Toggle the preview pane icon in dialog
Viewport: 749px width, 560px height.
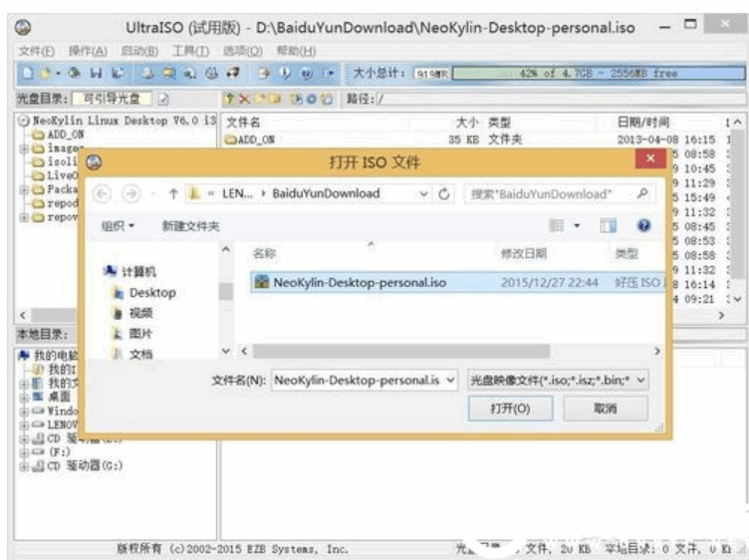[609, 225]
